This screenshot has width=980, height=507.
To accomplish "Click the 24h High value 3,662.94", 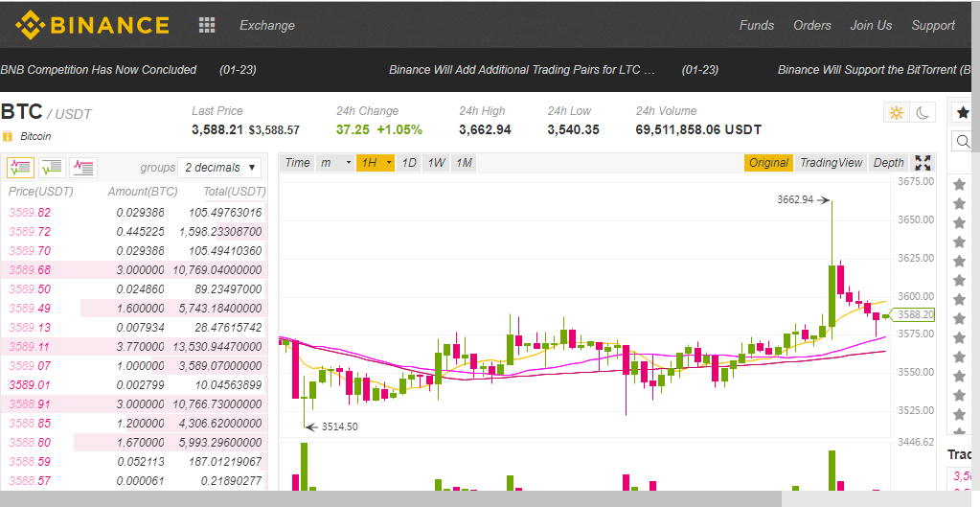I will coord(485,129).
